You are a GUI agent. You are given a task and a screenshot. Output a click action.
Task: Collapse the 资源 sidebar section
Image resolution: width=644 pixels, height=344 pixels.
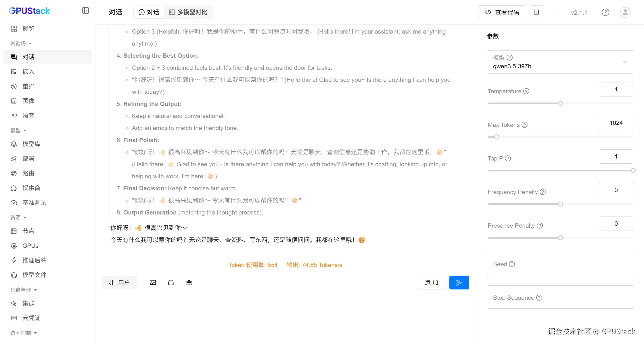tap(18, 218)
